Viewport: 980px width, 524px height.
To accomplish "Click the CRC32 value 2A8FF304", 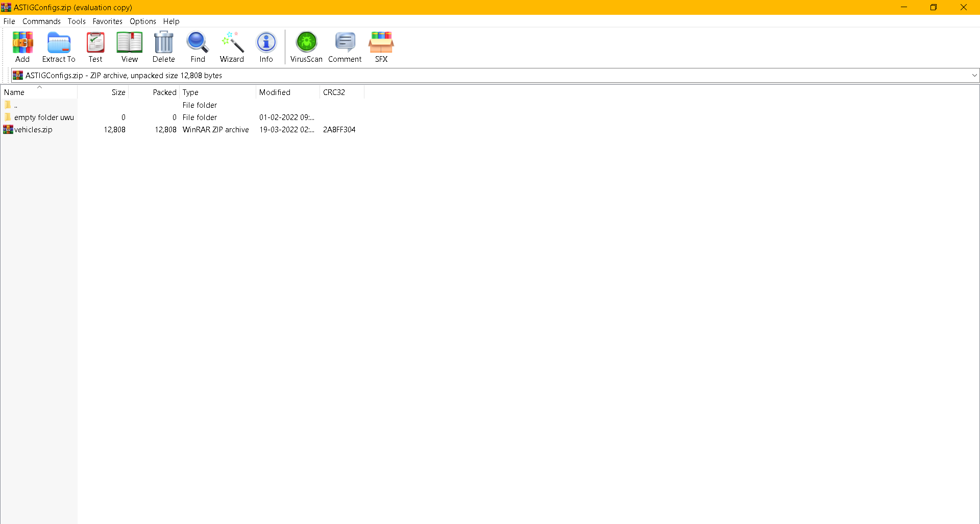I will (339, 129).
